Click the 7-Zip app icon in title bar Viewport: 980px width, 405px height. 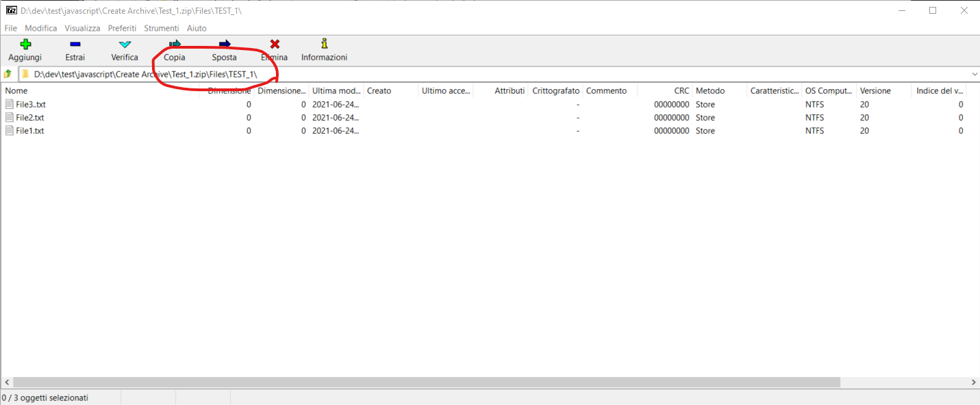coord(11,10)
